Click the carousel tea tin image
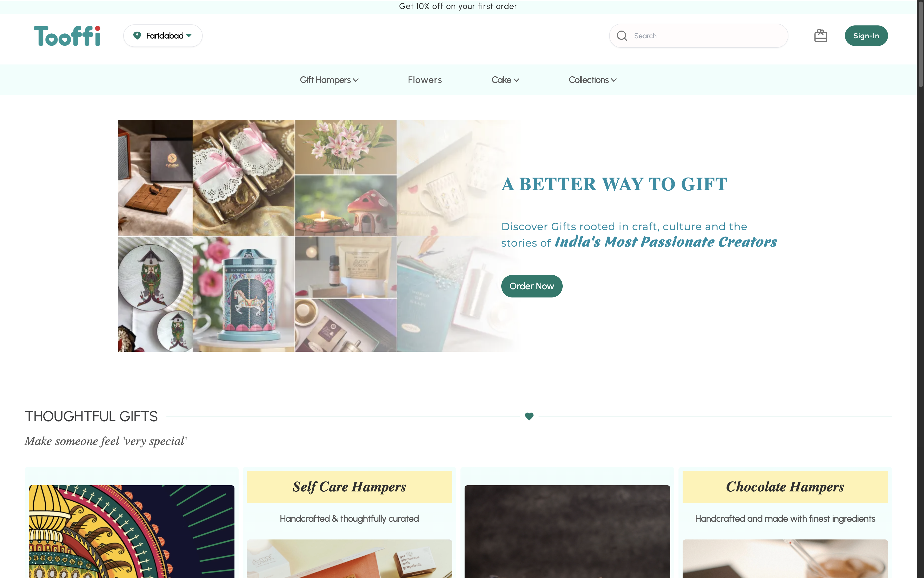Image resolution: width=924 pixels, height=578 pixels. coord(243,294)
